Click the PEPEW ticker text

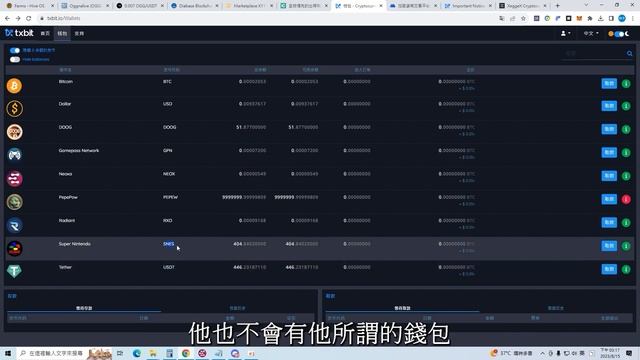170,197
